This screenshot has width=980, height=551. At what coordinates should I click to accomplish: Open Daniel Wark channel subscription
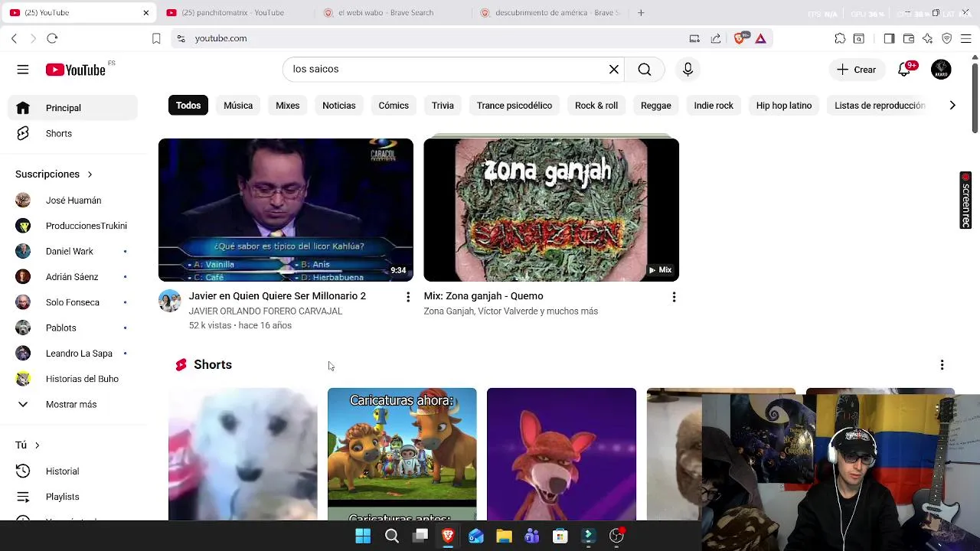[x=73, y=251]
